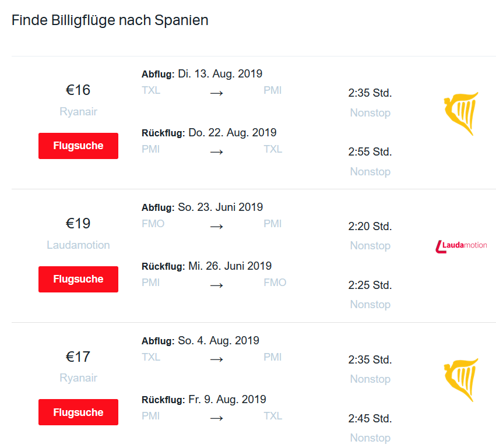The width and height of the screenshot is (496, 448).
Task: Click Flugsuche button for €16 Ryanair flight
Action: point(78,146)
